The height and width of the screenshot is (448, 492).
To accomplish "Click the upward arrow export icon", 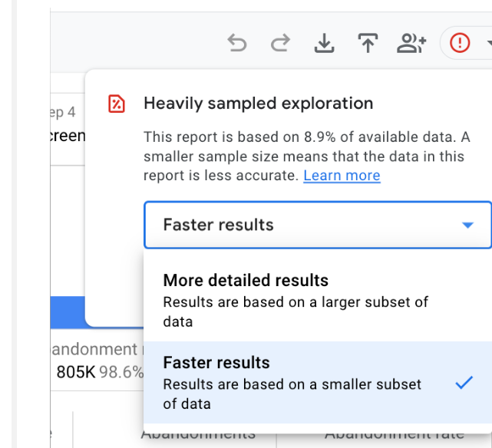I will click(x=368, y=44).
